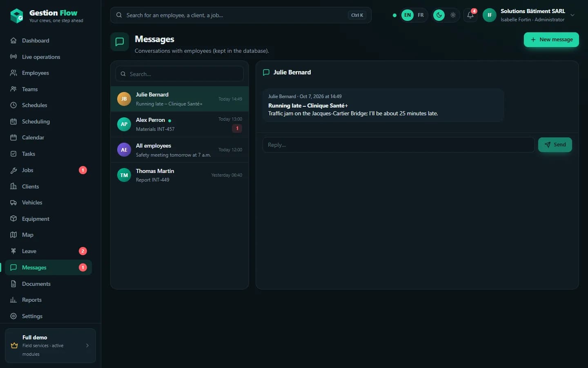Image resolution: width=588 pixels, height=368 pixels.
Task: Open the Teams page
Action: click(x=48, y=89)
